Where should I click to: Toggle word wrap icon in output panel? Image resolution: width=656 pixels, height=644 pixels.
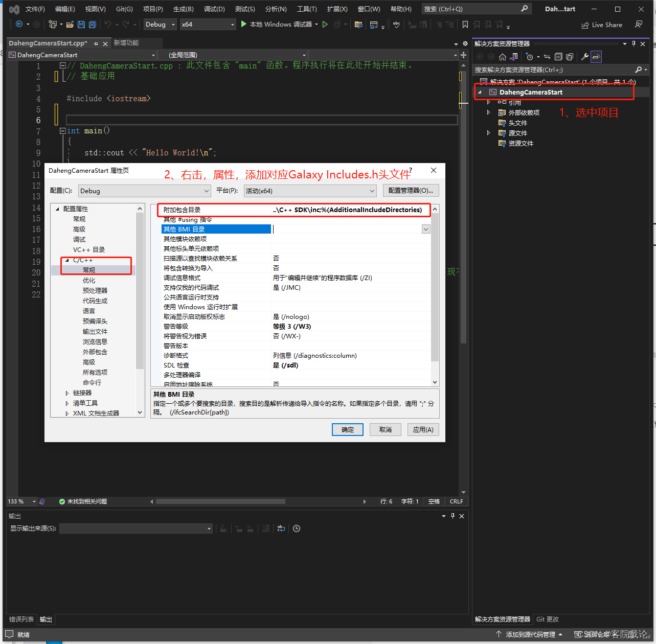[x=281, y=528]
